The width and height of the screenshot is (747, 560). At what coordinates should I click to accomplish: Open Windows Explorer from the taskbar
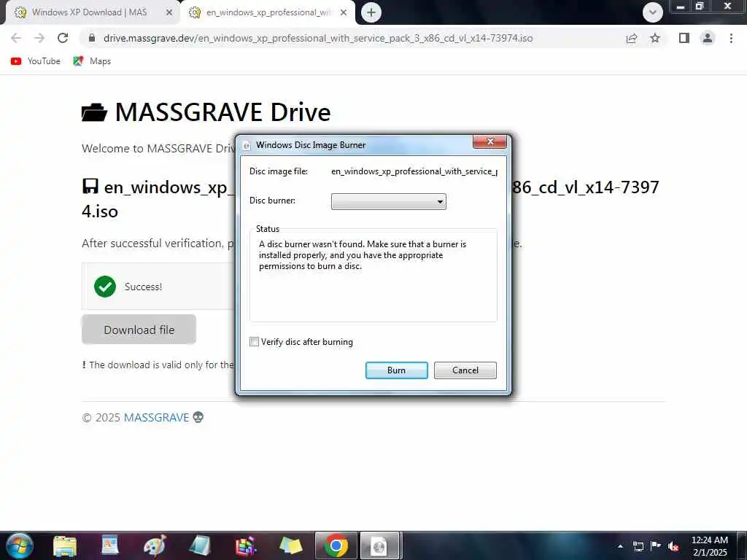(65, 546)
